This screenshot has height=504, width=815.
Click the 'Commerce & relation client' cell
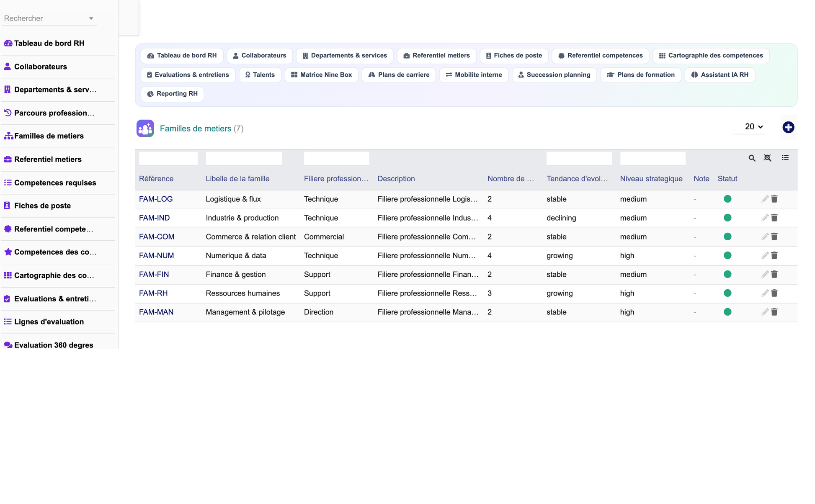[x=251, y=237]
